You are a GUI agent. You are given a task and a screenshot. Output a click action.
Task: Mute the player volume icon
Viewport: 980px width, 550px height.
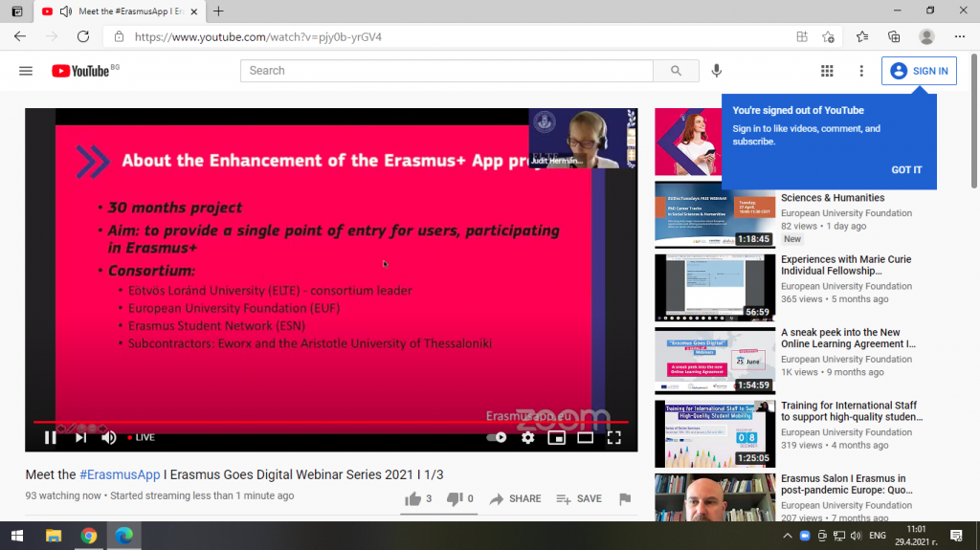coord(109,437)
